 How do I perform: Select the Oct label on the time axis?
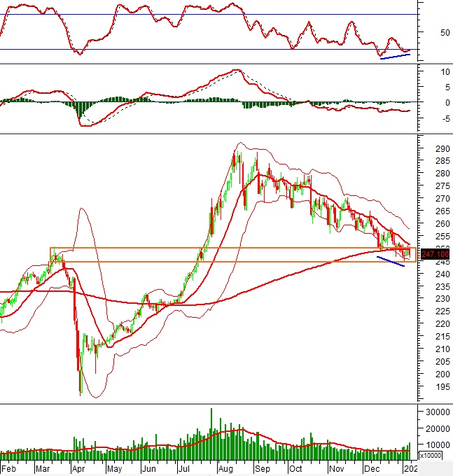(x=297, y=467)
